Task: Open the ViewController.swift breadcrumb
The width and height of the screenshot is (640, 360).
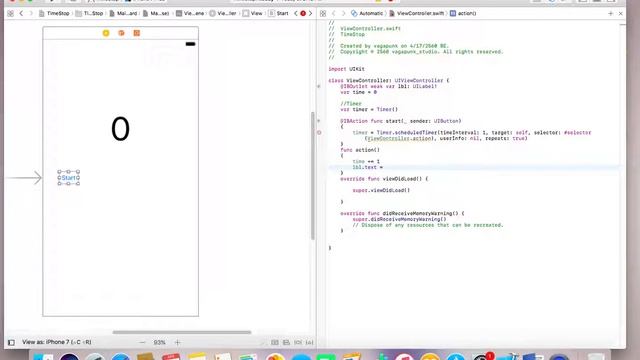Action: 416,13
